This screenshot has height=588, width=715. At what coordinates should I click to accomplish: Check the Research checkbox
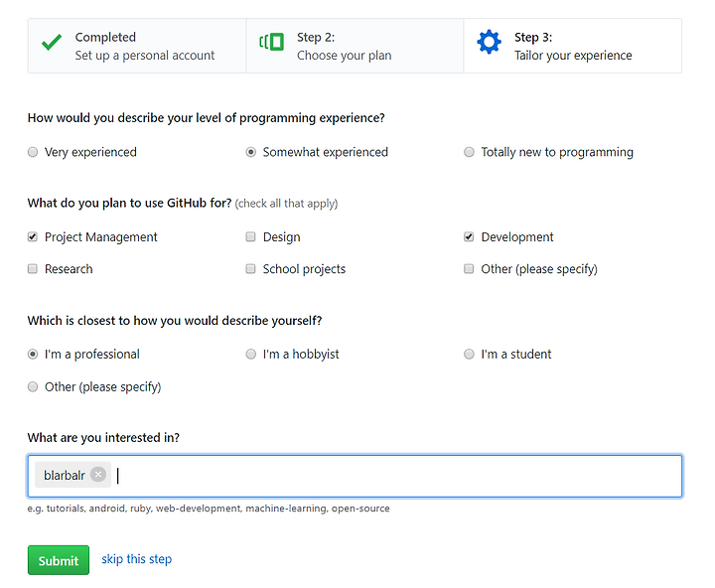(x=33, y=269)
